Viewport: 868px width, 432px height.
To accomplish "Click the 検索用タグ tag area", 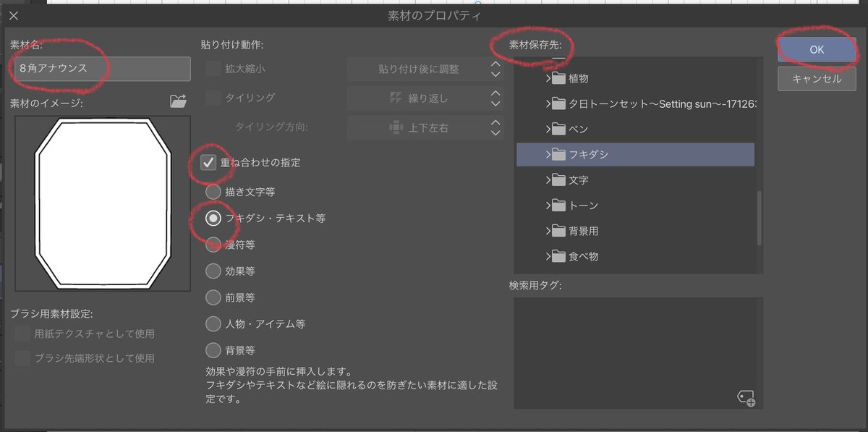I will coord(638,353).
